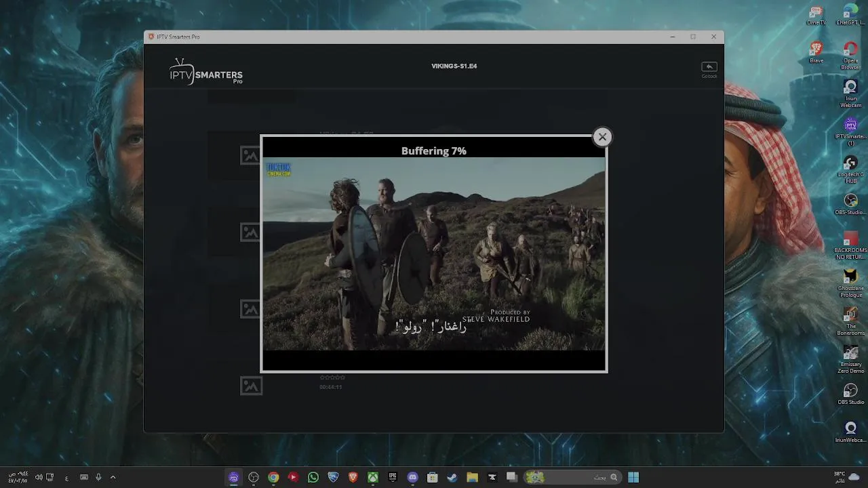
Task: Expand hidden system tray icons chevron
Action: (113, 477)
